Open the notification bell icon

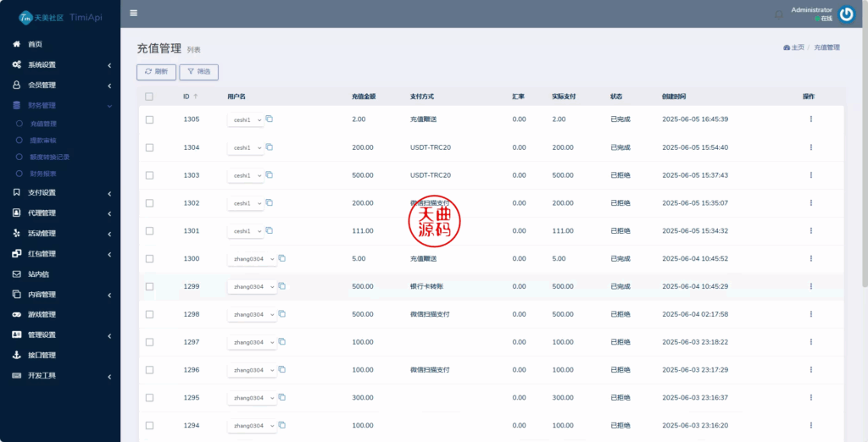778,14
